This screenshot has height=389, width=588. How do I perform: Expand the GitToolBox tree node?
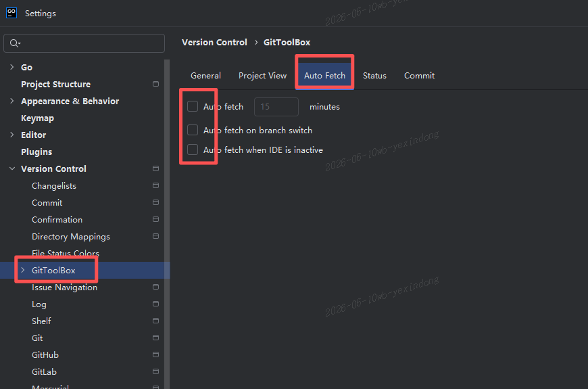click(x=23, y=270)
